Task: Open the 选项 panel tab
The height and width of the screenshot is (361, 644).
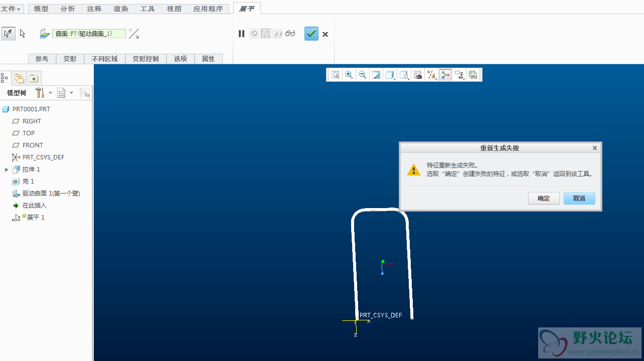Action: click(181, 59)
